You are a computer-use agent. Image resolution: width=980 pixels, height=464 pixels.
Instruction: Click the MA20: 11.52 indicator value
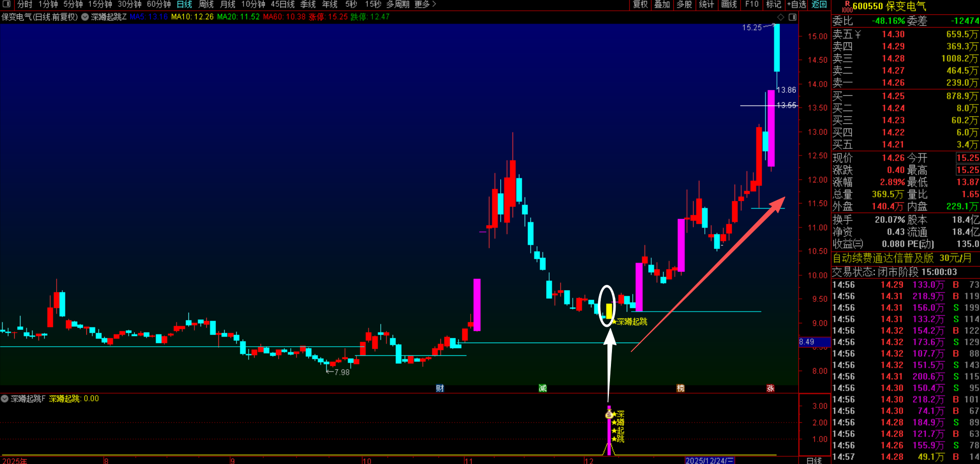[238, 17]
